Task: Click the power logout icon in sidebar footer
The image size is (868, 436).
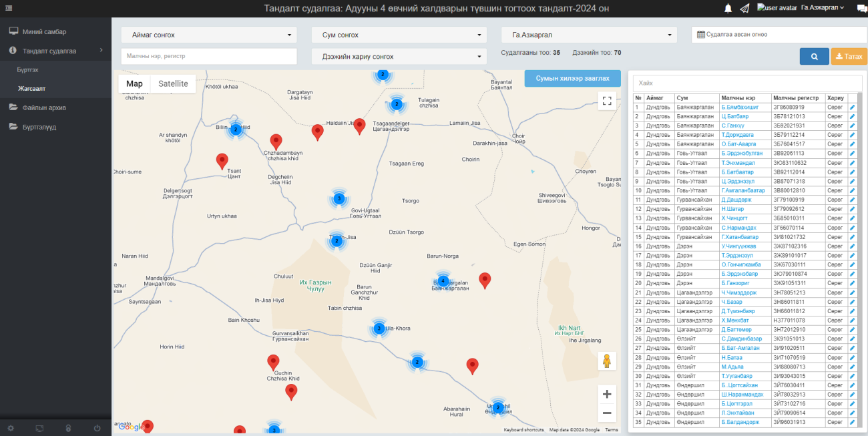Action: (97, 428)
